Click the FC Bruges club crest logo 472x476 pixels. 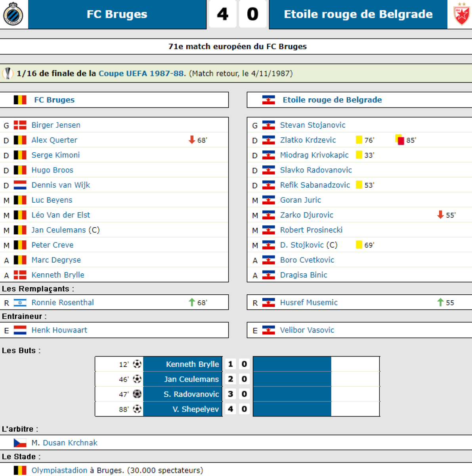[13, 14]
